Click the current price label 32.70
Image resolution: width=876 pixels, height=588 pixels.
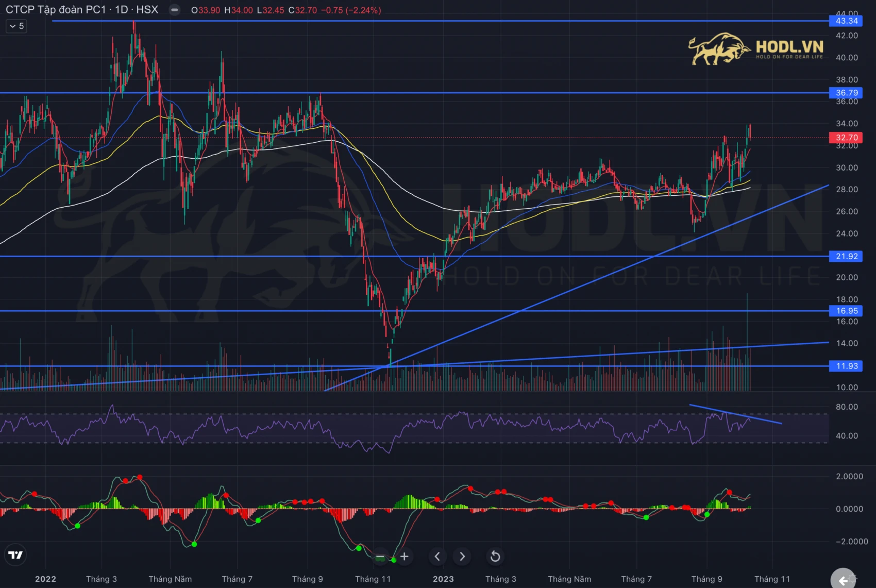pyautogui.click(x=846, y=138)
